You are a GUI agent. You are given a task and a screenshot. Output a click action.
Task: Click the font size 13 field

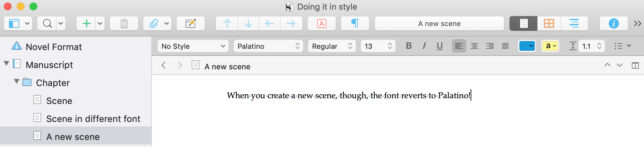(x=378, y=46)
